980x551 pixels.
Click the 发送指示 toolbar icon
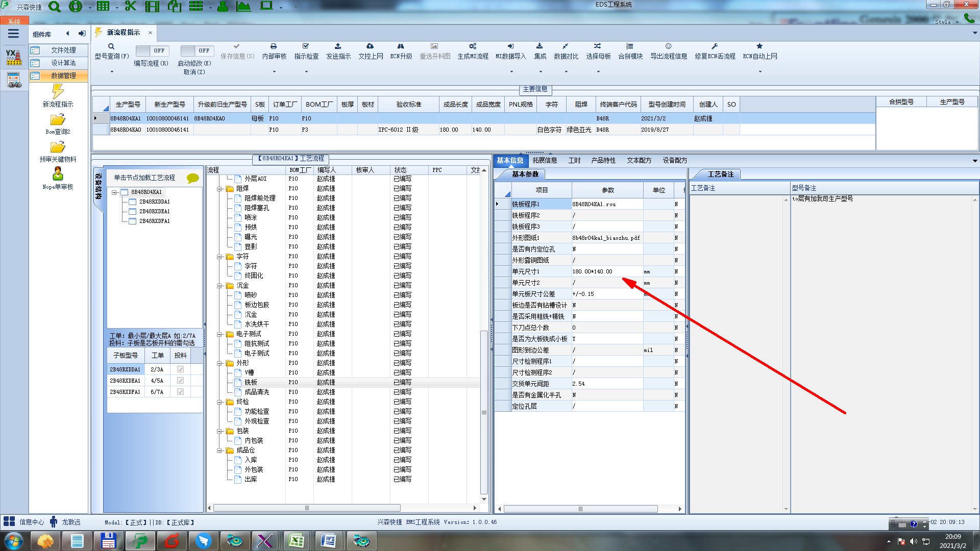(x=338, y=46)
